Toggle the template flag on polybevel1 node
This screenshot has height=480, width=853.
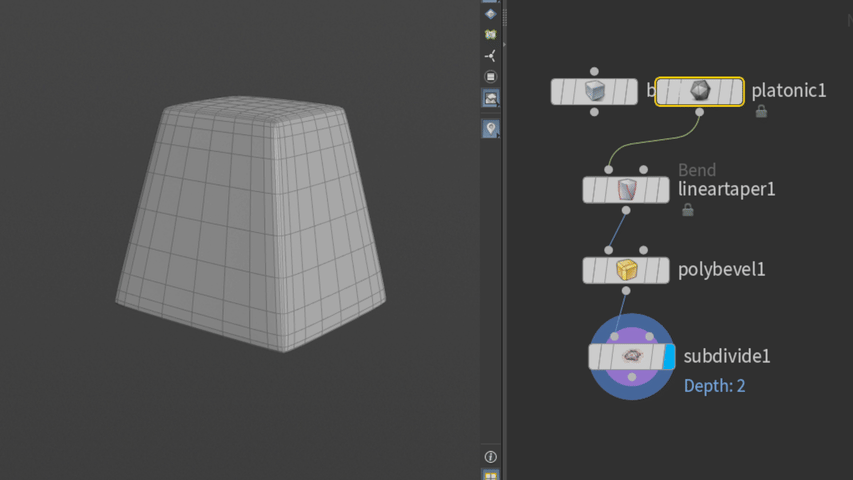[x=650, y=270]
